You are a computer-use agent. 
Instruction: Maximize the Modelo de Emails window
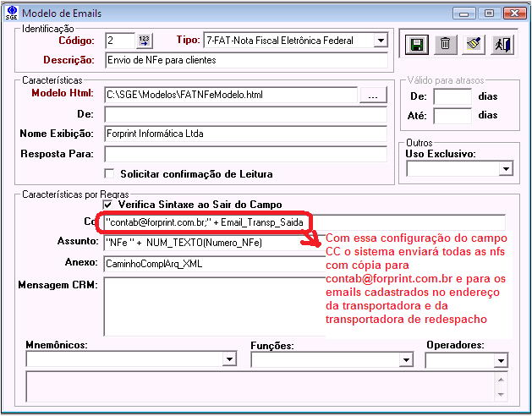click(487, 13)
